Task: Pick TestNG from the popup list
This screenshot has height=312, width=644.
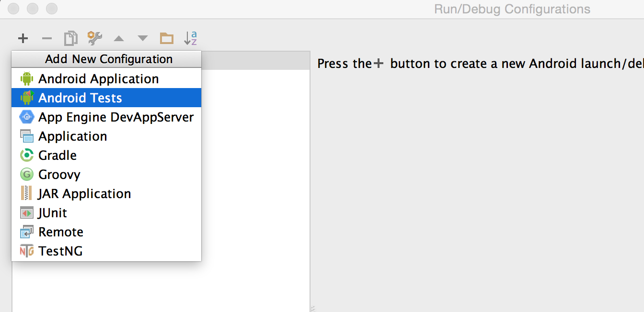Action: click(x=60, y=251)
